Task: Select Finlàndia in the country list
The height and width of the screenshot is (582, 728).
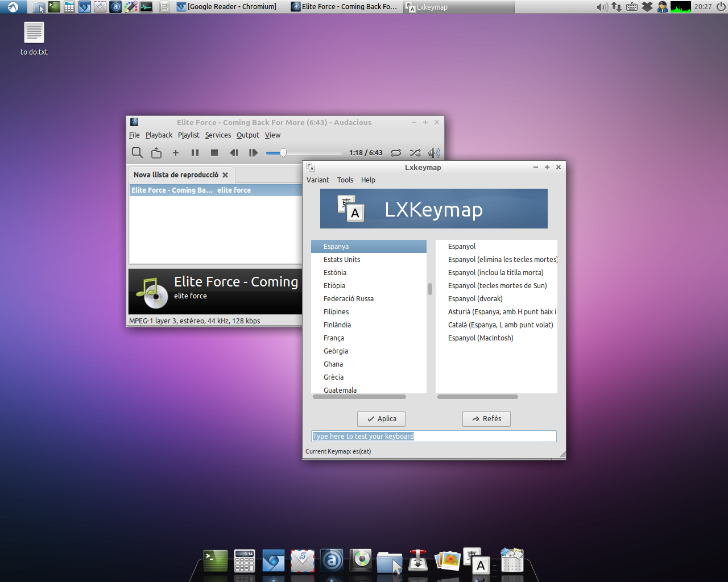Action: tap(369, 325)
